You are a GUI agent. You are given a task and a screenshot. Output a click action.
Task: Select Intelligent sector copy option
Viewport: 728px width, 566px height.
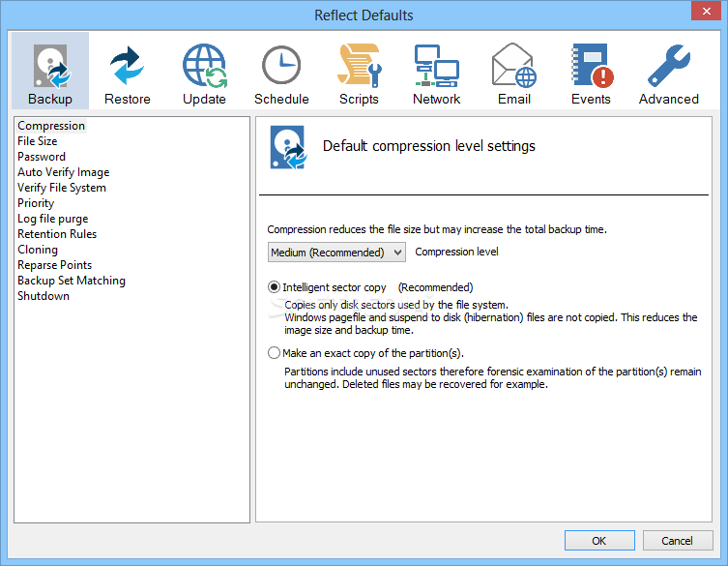[x=274, y=287]
